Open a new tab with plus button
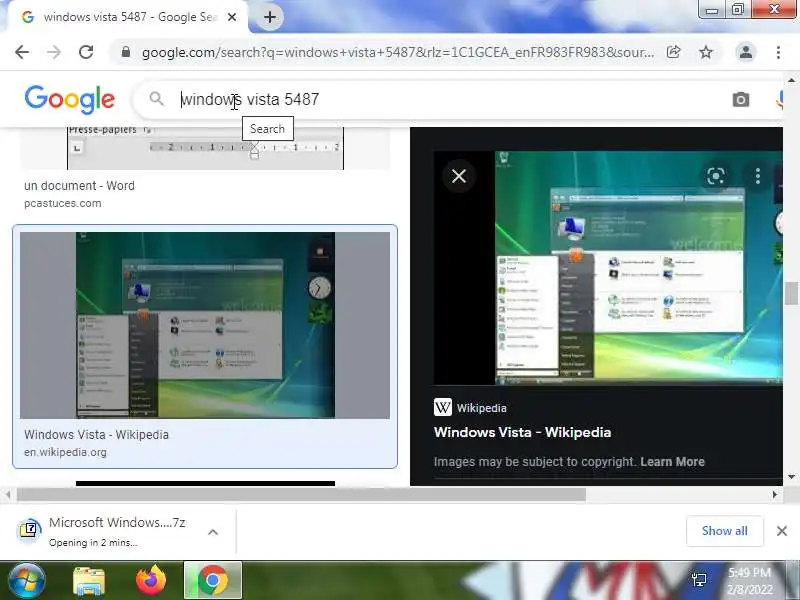The image size is (800, 600). pyautogui.click(x=270, y=17)
